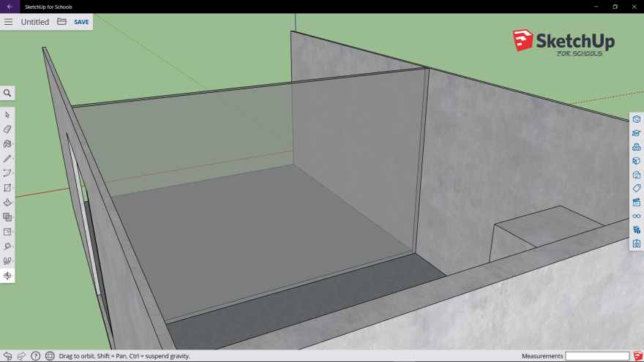Open the Entity Info panel

(637, 119)
